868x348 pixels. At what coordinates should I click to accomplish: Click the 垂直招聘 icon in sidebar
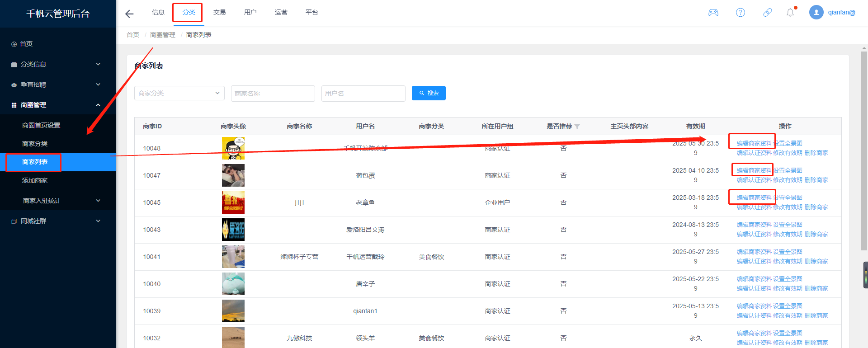(x=14, y=85)
